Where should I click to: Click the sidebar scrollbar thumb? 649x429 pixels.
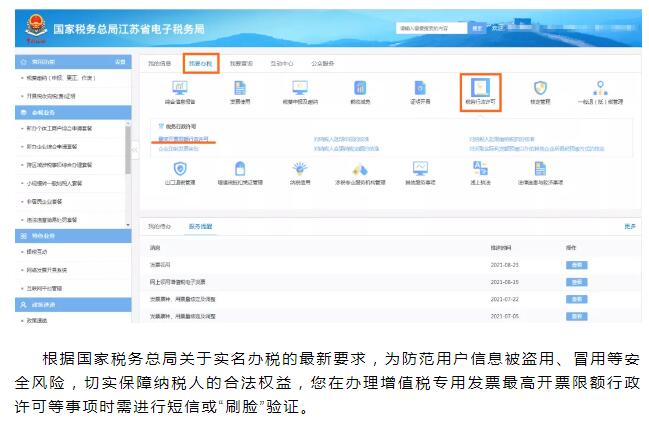(x=128, y=150)
